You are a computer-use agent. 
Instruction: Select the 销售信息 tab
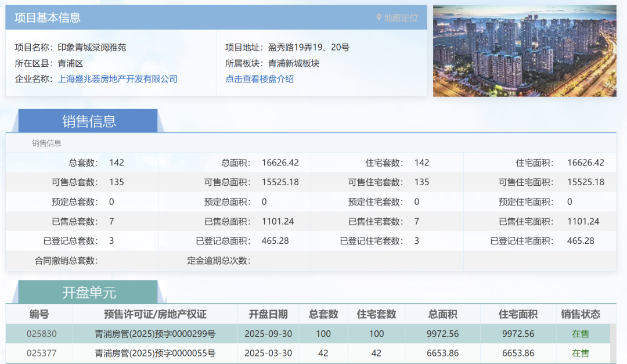(88, 121)
